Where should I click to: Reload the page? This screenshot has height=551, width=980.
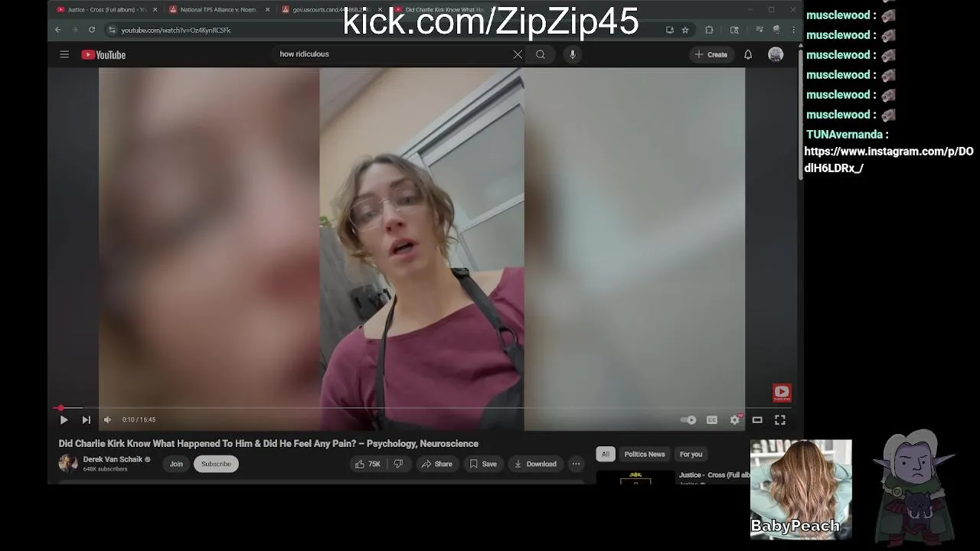(x=91, y=30)
